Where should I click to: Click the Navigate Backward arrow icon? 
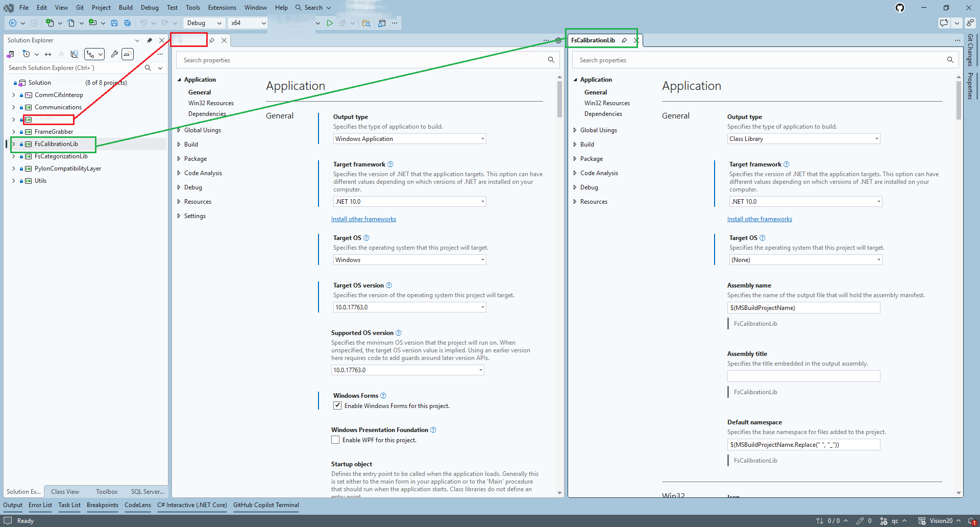(x=13, y=23)
